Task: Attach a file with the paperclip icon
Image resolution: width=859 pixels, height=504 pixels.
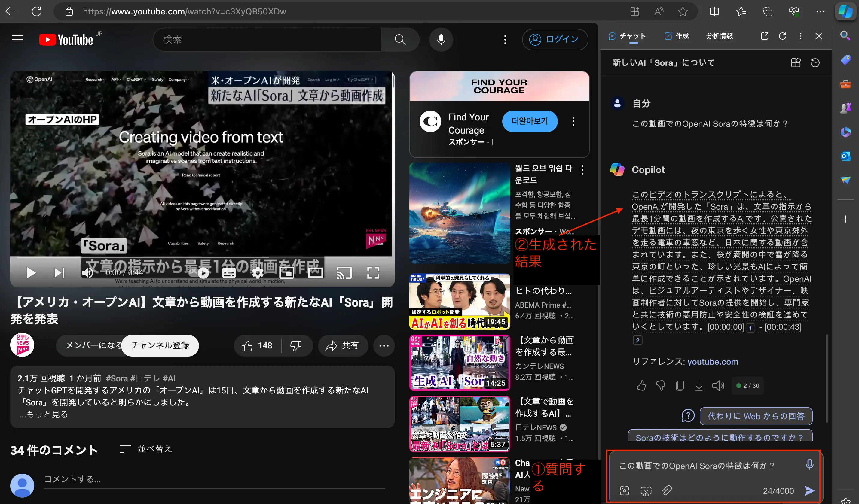Action: [x=667, y=490]
